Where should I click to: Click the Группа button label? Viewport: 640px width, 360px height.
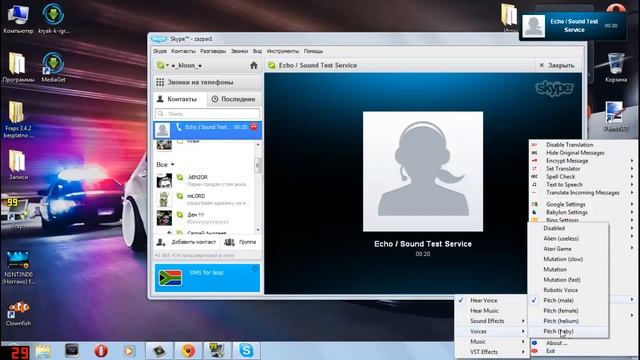[247, 242]
